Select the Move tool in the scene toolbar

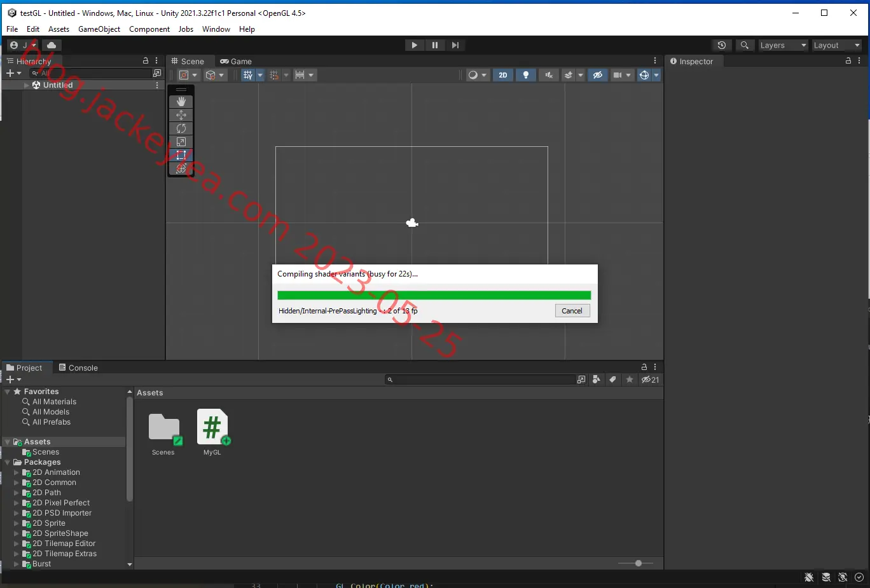(x=181, y=115)
